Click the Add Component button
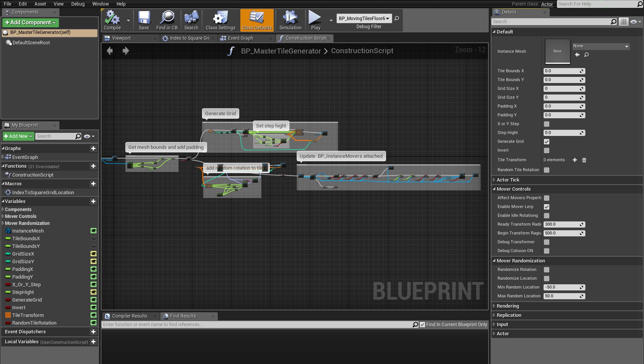This screenshot has height=364, width=644. (x=30, y=22)
